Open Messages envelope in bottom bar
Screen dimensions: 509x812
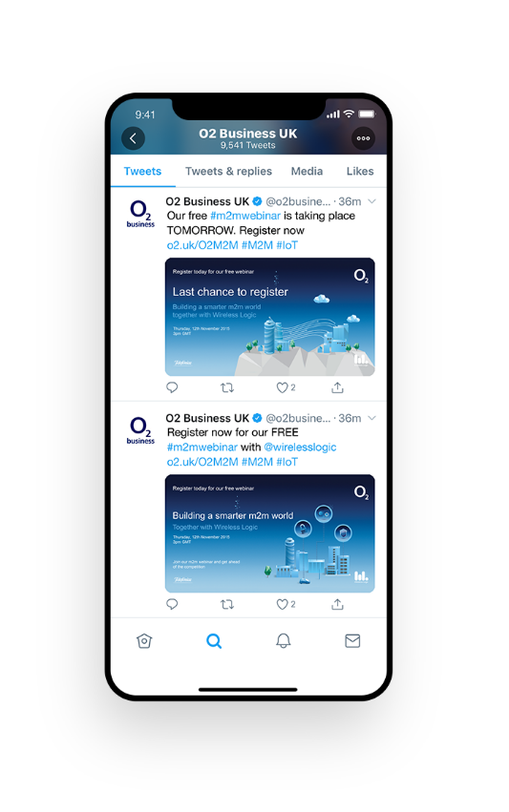(352, 640)
